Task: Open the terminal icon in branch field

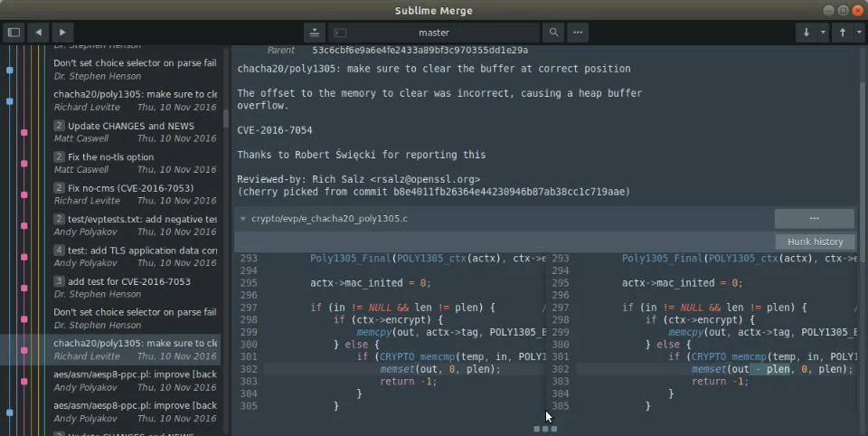Action: point(341,33)
